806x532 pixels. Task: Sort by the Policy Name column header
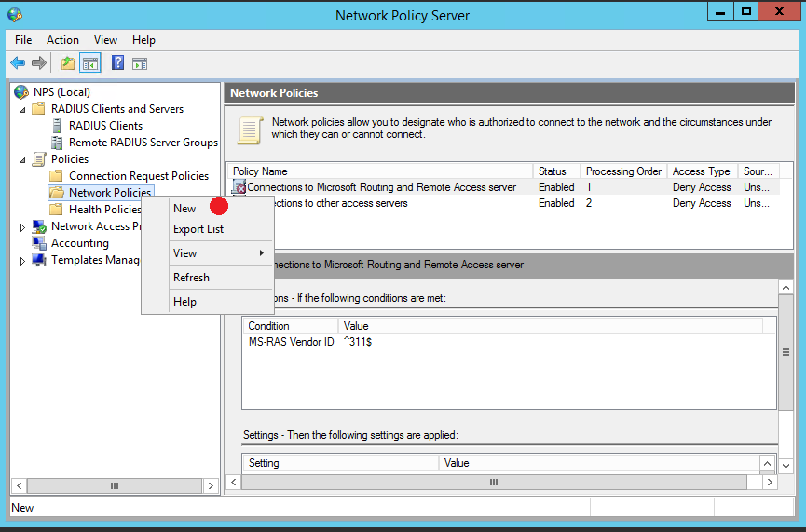point(380,171)
